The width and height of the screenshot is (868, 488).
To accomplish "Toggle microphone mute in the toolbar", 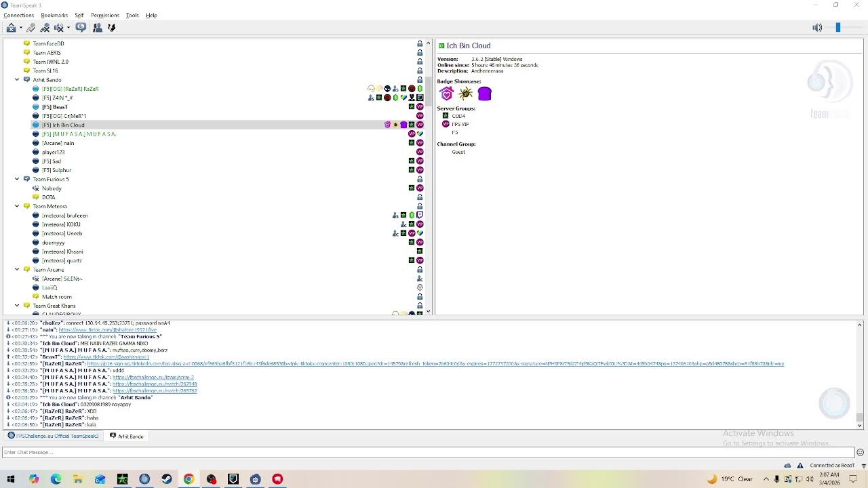I will pos(45,28).
